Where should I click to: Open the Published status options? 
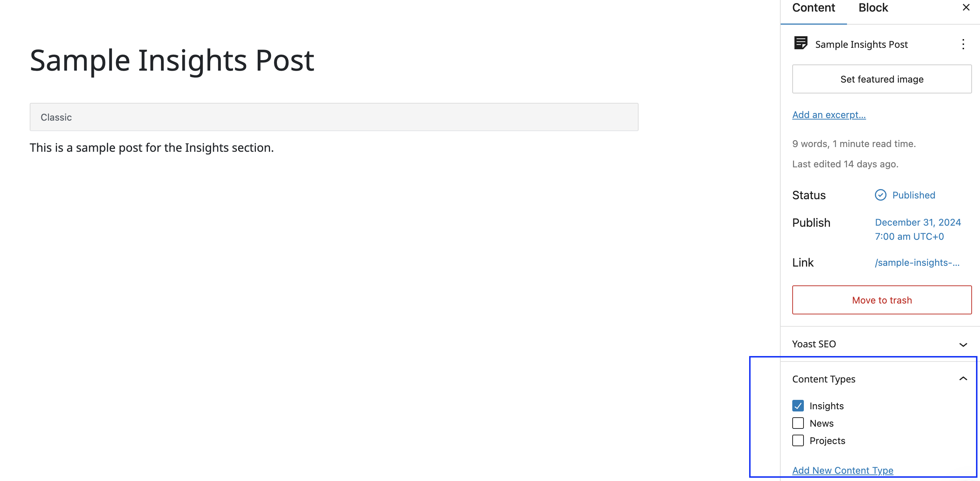coord(913,195)
